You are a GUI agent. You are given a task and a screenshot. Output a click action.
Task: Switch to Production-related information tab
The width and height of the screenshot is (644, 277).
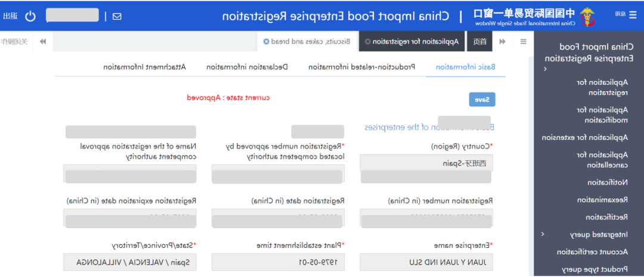[362, 67]
